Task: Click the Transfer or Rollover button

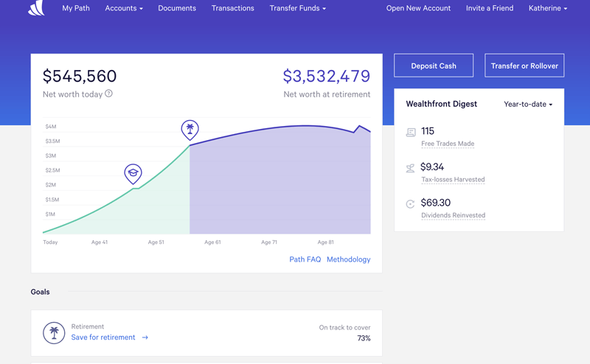Action: coord(524,66)
